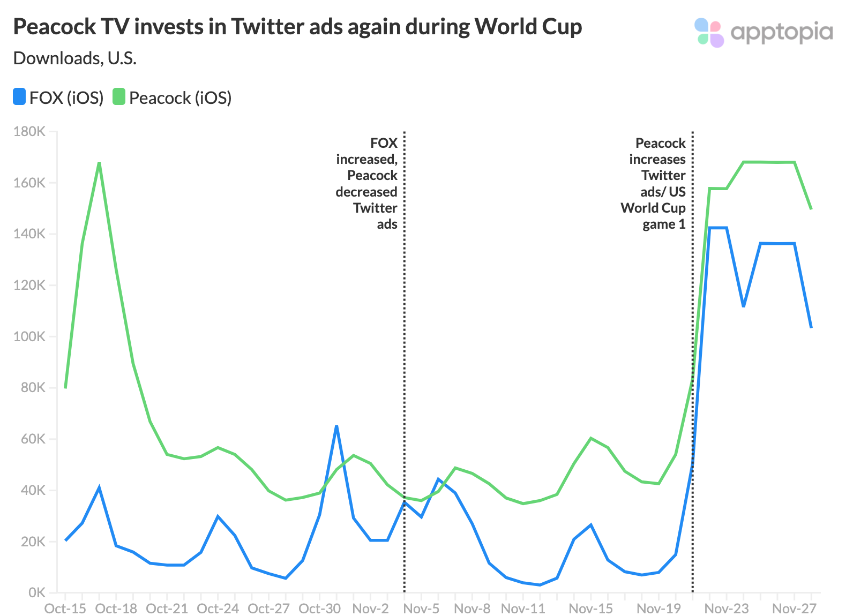The height and width of the screenshot is (616, 853).
Task: Select the blue FOX (iOS) legend swatch
Action: [19, 97]
